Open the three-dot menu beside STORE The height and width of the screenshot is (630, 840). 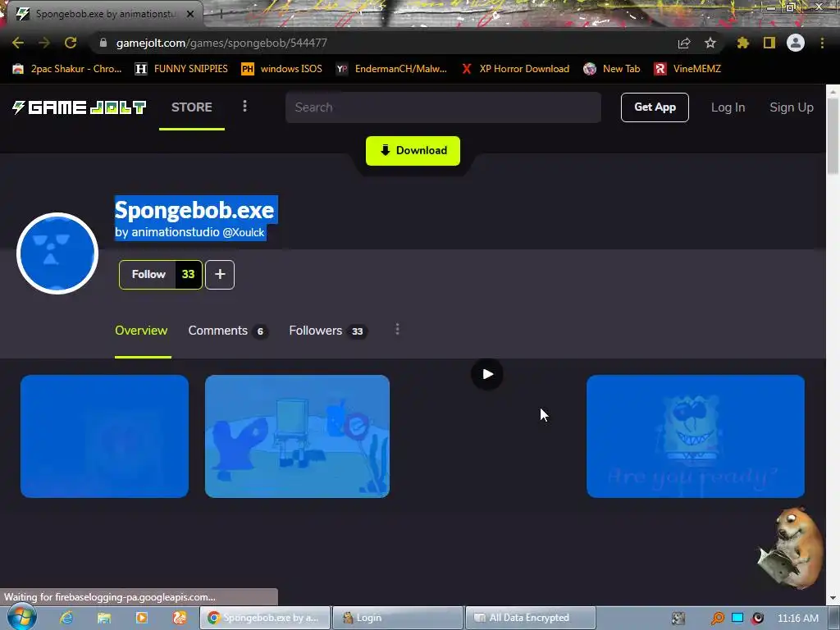pyautogui.click(x=244, y=106)
